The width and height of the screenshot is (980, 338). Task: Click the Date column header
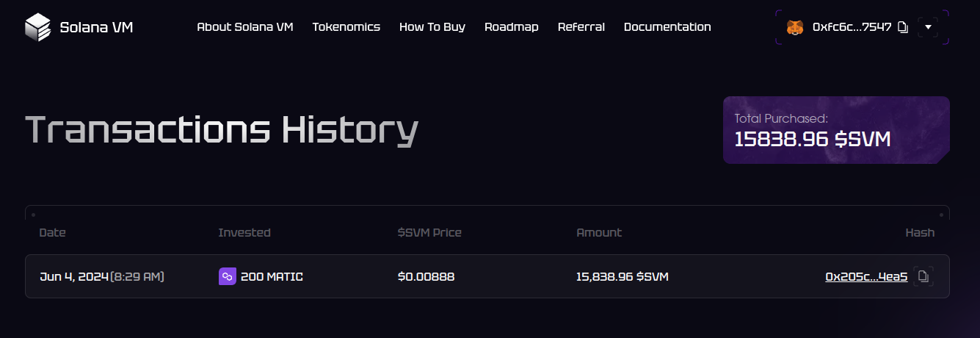52,233
